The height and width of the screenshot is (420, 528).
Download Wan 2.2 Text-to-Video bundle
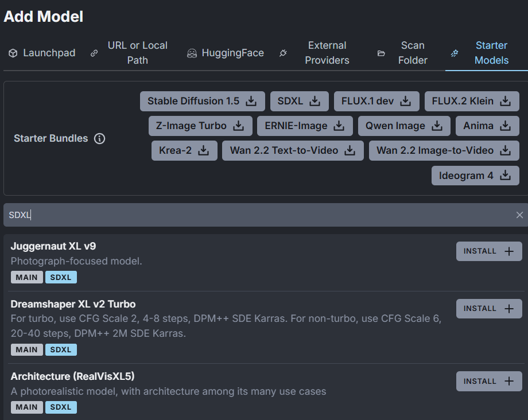pos(293,150)
